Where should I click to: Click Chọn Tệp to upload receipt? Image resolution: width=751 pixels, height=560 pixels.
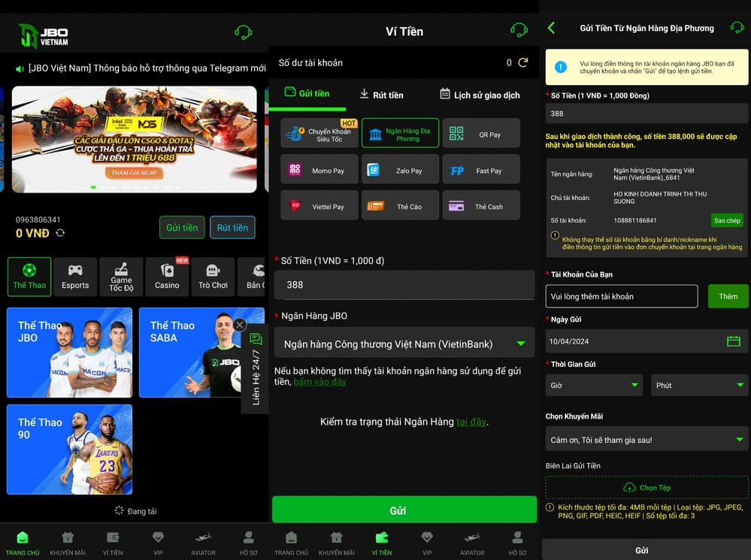[x=647, y=488]
